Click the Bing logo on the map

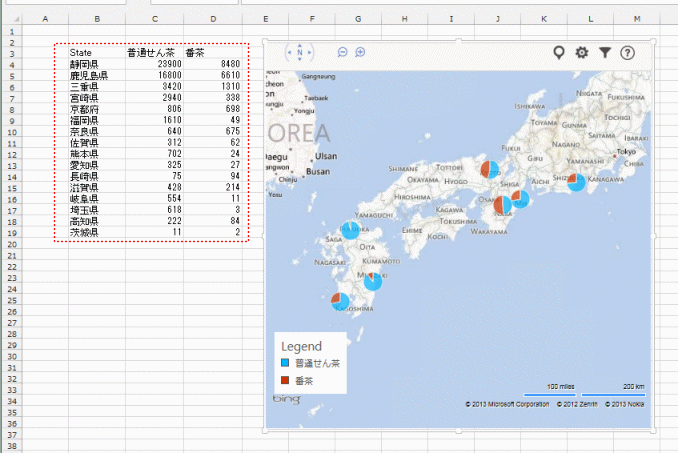(x=285, y=400)
